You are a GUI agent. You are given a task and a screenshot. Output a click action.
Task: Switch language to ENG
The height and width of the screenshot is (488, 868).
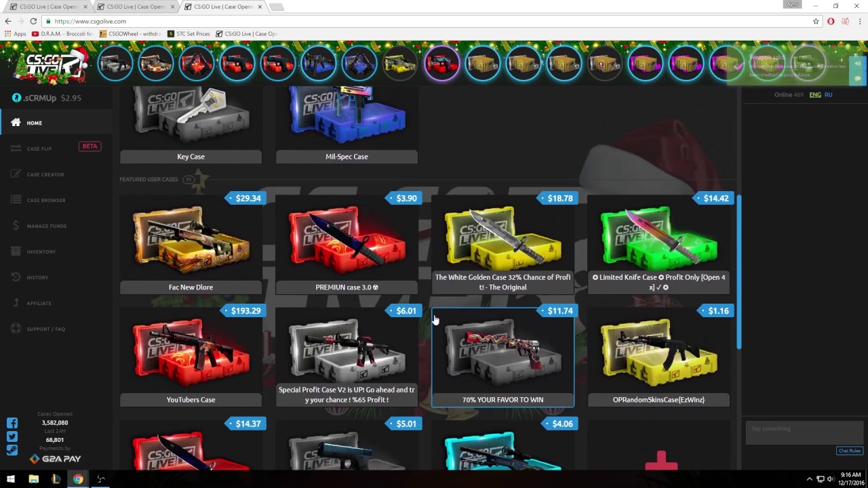815,95
